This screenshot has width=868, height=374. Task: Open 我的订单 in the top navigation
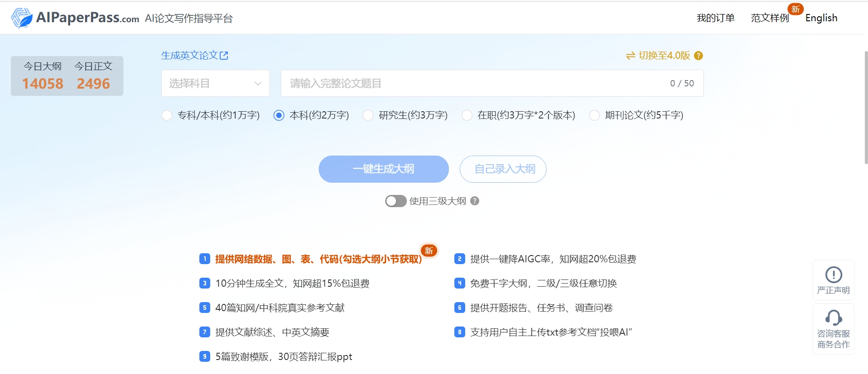(x=715, y=18)
